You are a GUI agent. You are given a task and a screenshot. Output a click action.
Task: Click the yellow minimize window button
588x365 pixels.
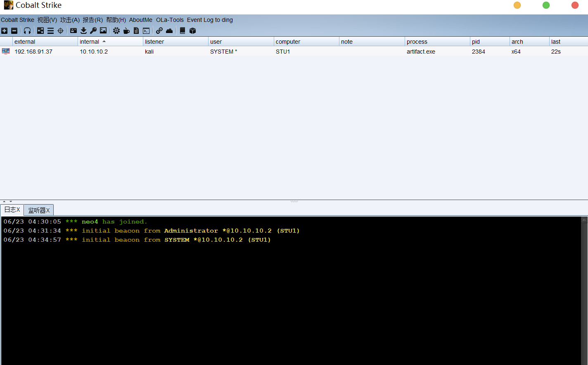(x=517, y=5)
